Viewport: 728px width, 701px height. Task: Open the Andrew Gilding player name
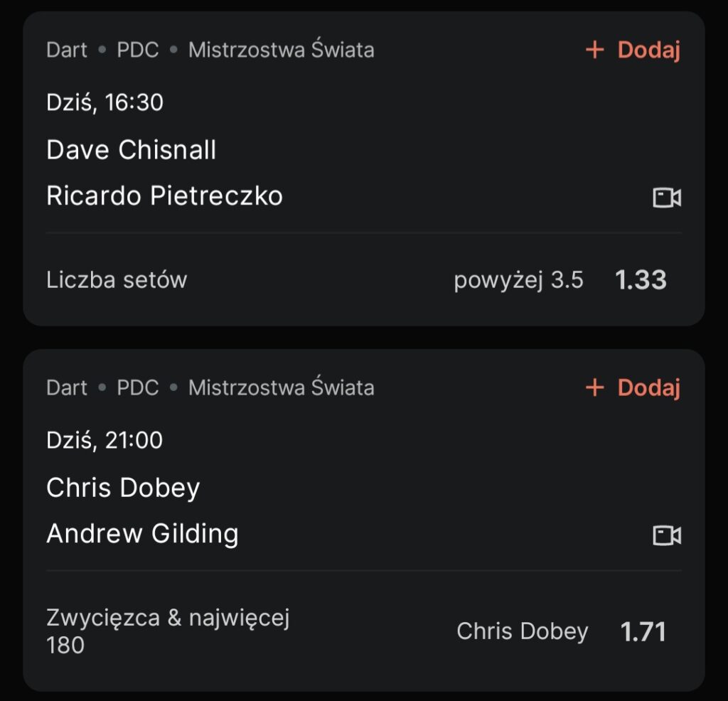coord(142,533)
